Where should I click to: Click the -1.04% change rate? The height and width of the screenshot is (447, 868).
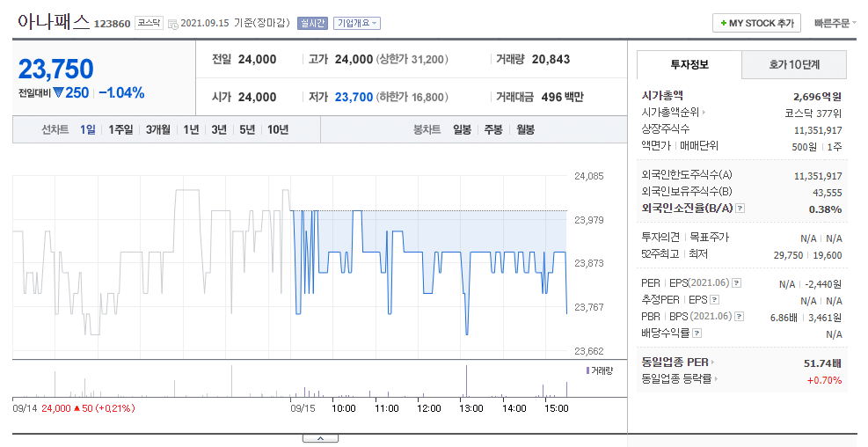[x=121, y=93]
